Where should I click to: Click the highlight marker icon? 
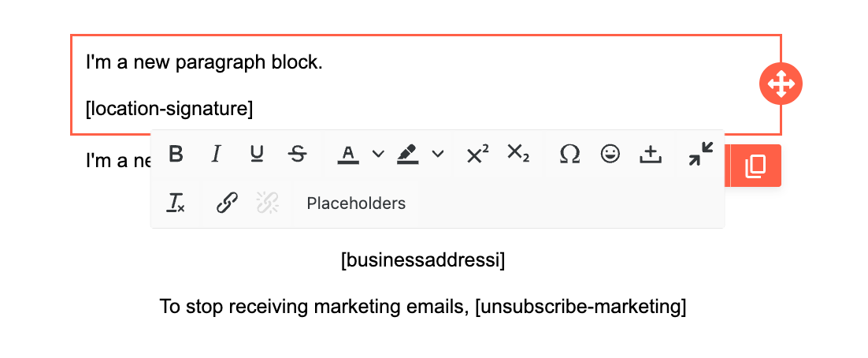tap(407, 154)
